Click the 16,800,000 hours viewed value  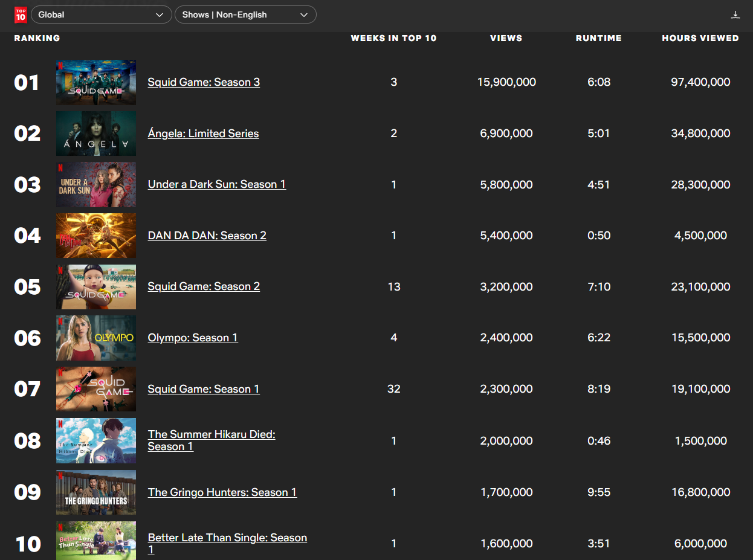pos(700,492)
